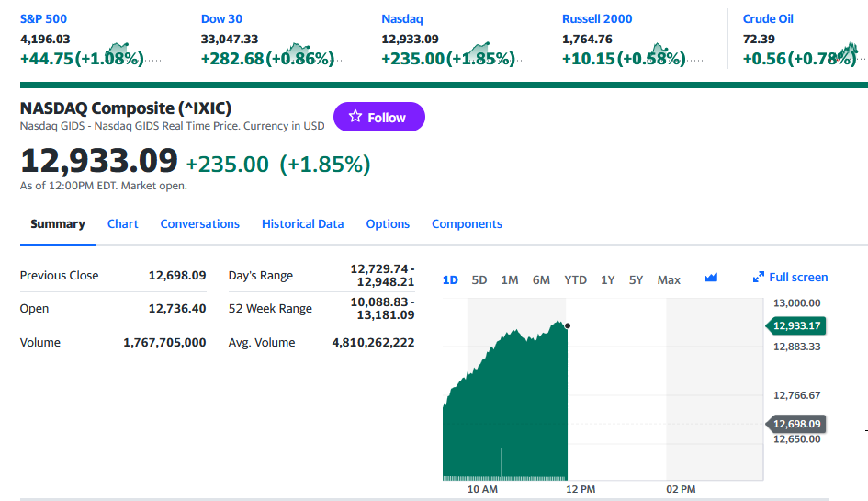Image resolution: width=868 pixels, height=501 pixels.
Task: Click the Day's Range label
Action: [x=261, y=276]
